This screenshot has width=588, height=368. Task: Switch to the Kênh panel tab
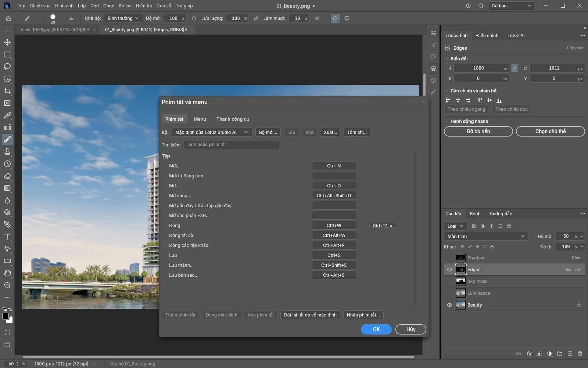click(x=475, y=214)
